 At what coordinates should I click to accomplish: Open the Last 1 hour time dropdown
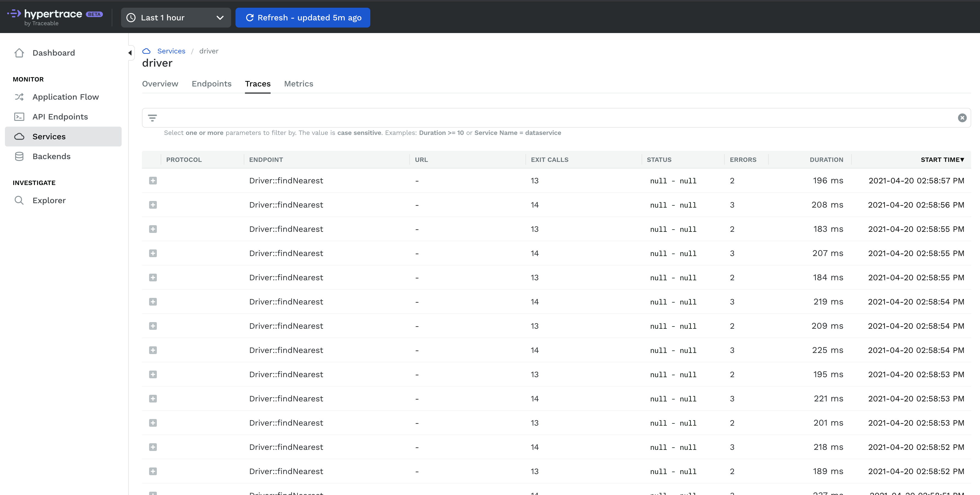coord(176,18)
